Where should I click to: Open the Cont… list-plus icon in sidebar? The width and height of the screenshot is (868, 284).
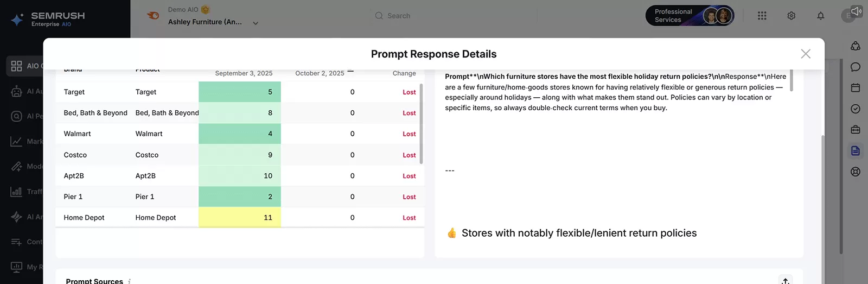(17, 242)
